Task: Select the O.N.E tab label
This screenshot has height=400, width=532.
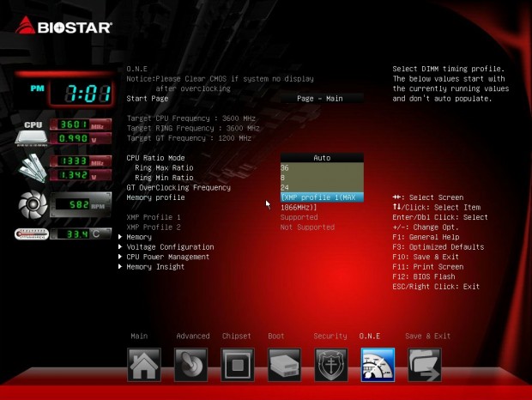Action: 370,336
